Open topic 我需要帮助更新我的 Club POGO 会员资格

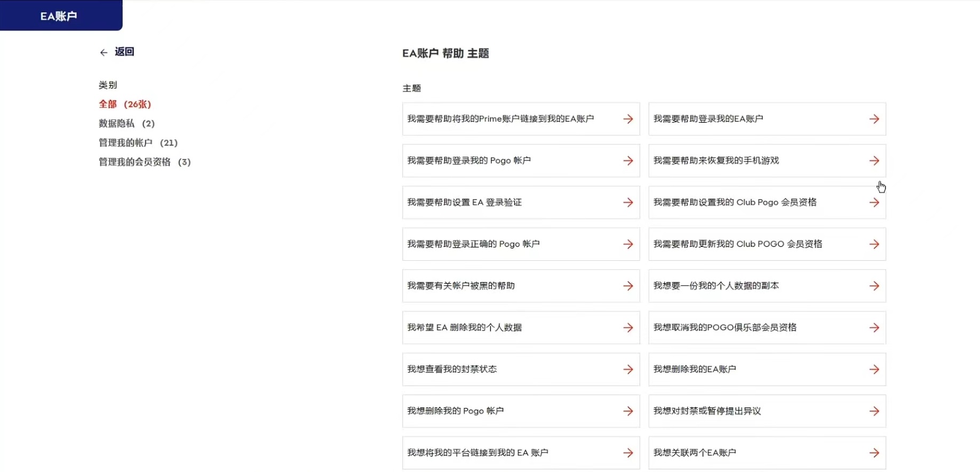pyautogui.click(x=767, y=244)
